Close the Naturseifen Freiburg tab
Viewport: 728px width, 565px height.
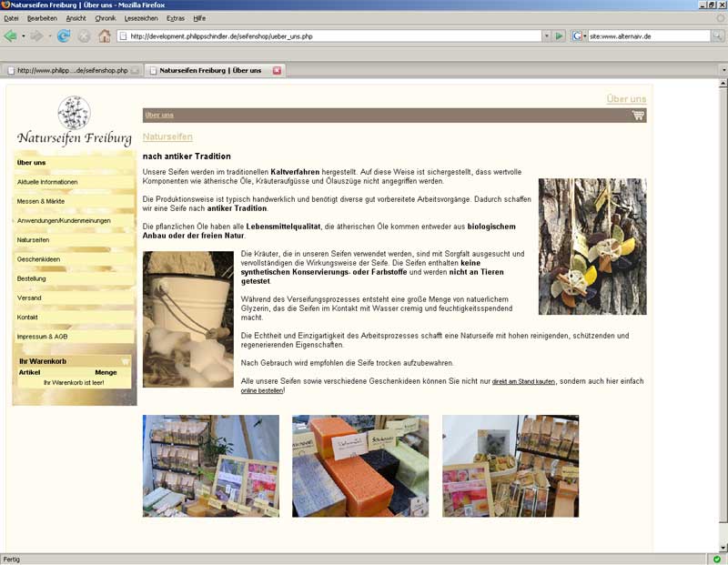[278, 70]
